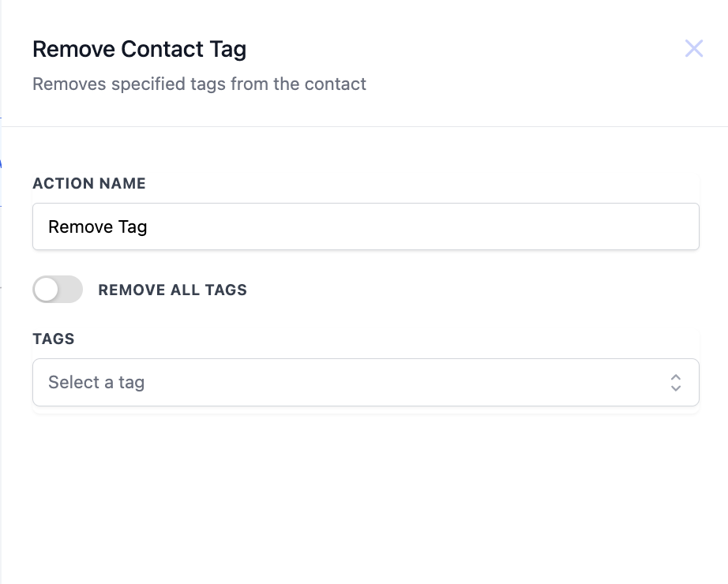Click the Remove Contact Tag heading

(139, 49)
